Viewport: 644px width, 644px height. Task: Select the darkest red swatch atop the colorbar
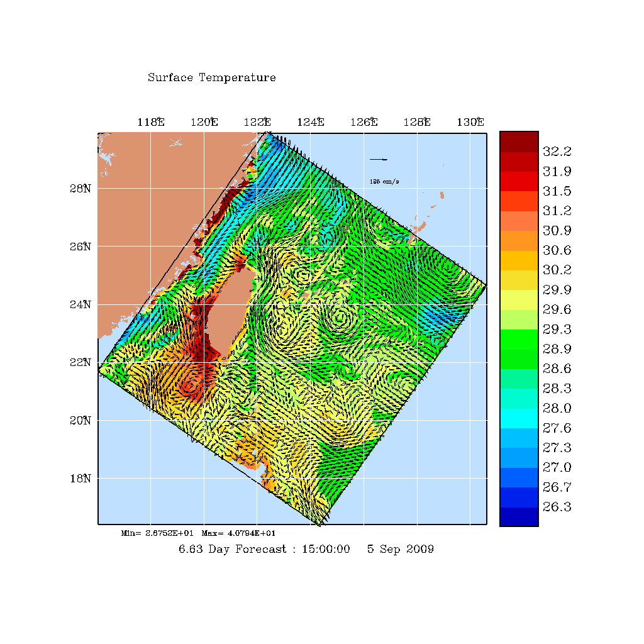(519, 142)
